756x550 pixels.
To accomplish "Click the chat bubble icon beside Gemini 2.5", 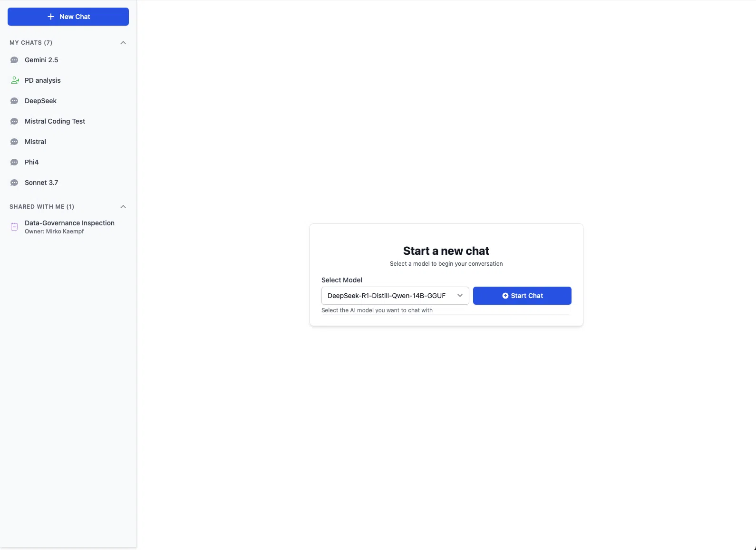I will tap(14, 60).
